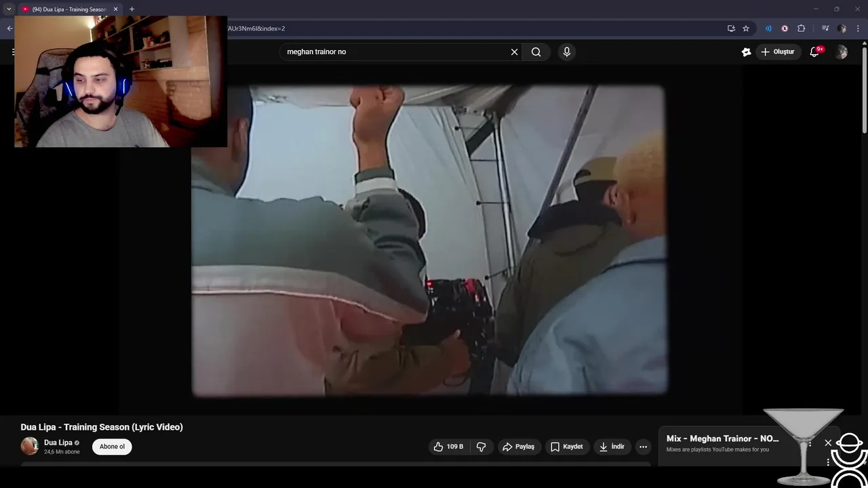Open the Chrome profile avatar

pyautogui.click(x=842, y=28)
